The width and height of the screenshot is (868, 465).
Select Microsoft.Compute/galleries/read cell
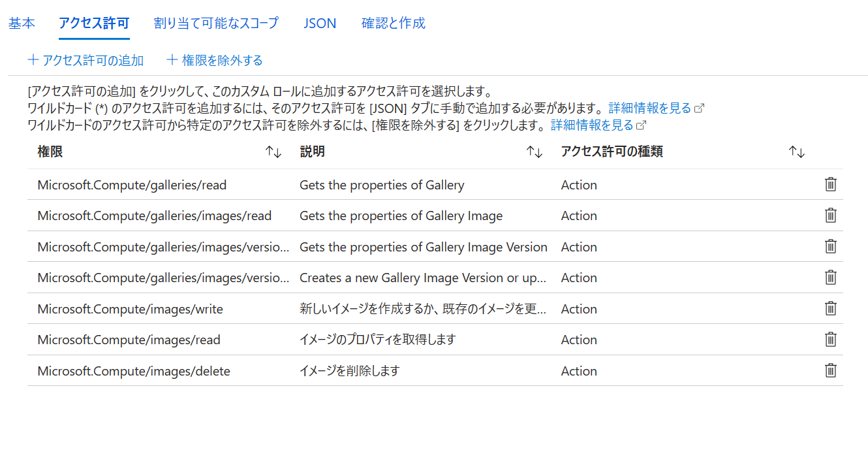[x=132, y=185]
